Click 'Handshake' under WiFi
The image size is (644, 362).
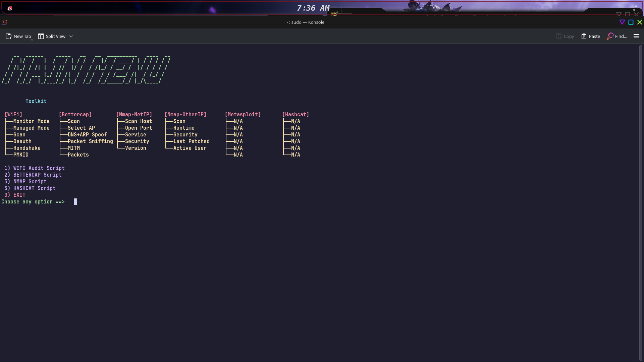27,148
